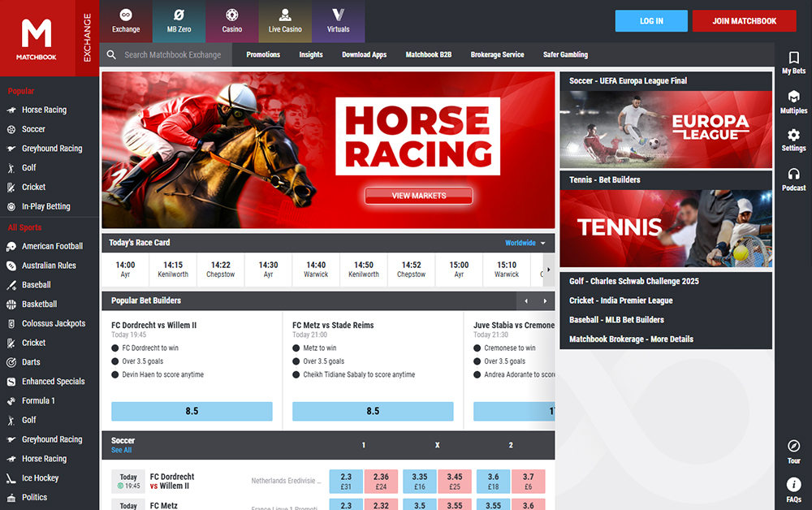
Task: Open My Bets bookmark icon
Action: (x=794, y=58)
